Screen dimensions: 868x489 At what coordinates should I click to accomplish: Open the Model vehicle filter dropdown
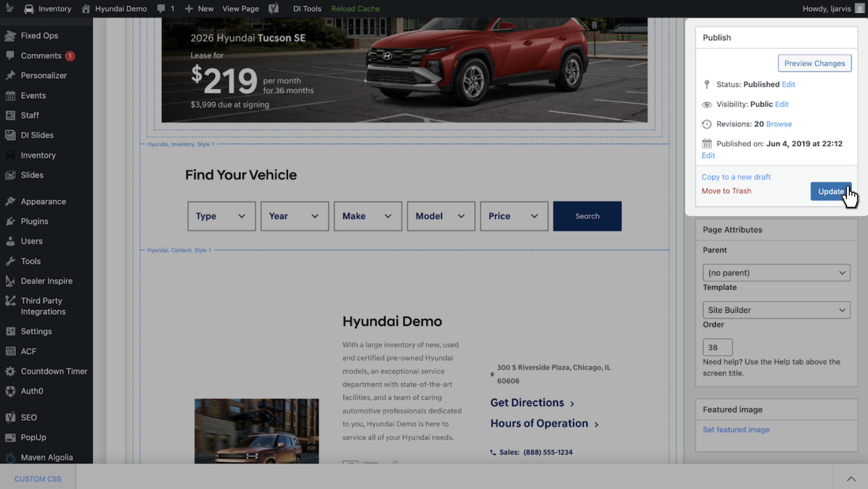441,216
